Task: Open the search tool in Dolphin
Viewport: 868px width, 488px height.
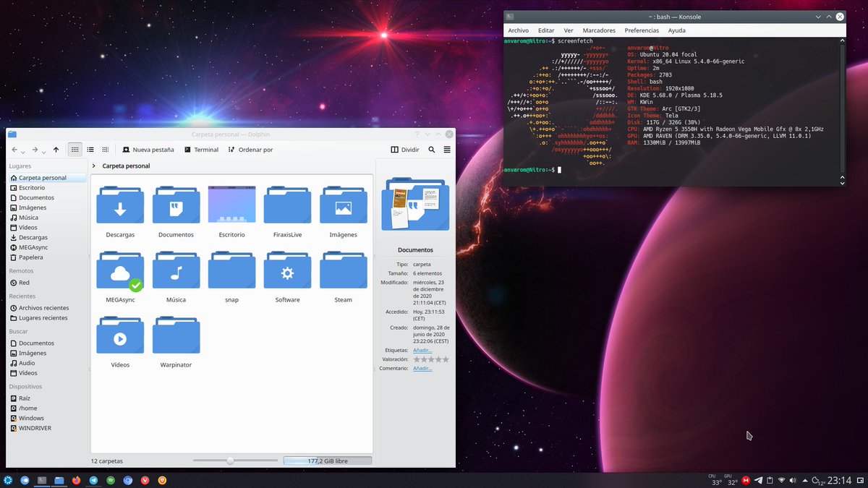Action: pyautogui.click(x=432, y=150)
